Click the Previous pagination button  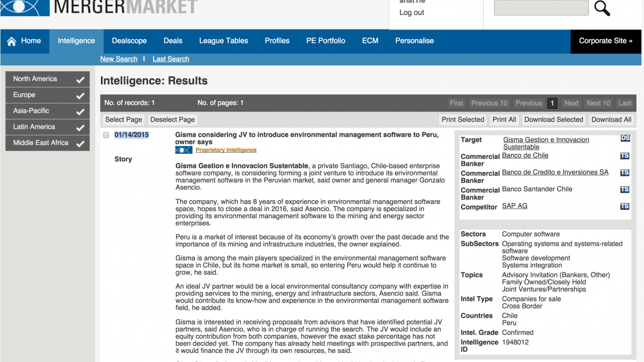[x=529, y=103]
